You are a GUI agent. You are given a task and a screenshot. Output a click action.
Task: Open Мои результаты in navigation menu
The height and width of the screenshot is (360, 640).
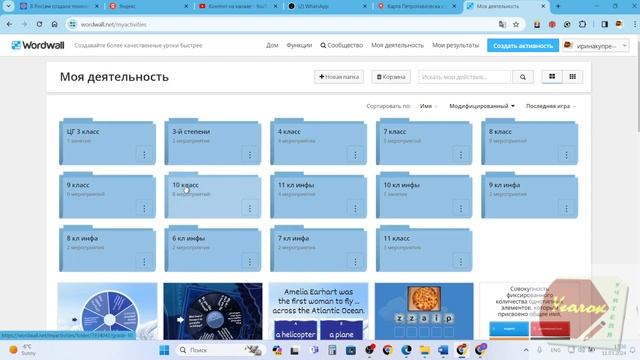[x=456, y=45]
